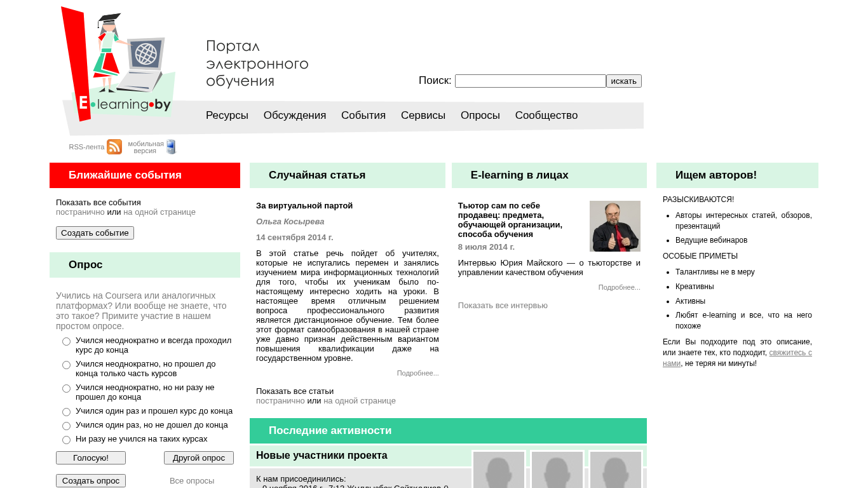Open the mobile version phone icon
The image size is (868, 488).
tap(171, 147)
